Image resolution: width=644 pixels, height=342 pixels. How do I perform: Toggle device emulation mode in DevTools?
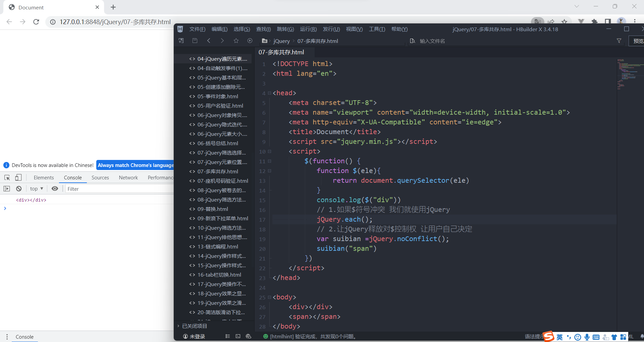(x=18, y=177)
